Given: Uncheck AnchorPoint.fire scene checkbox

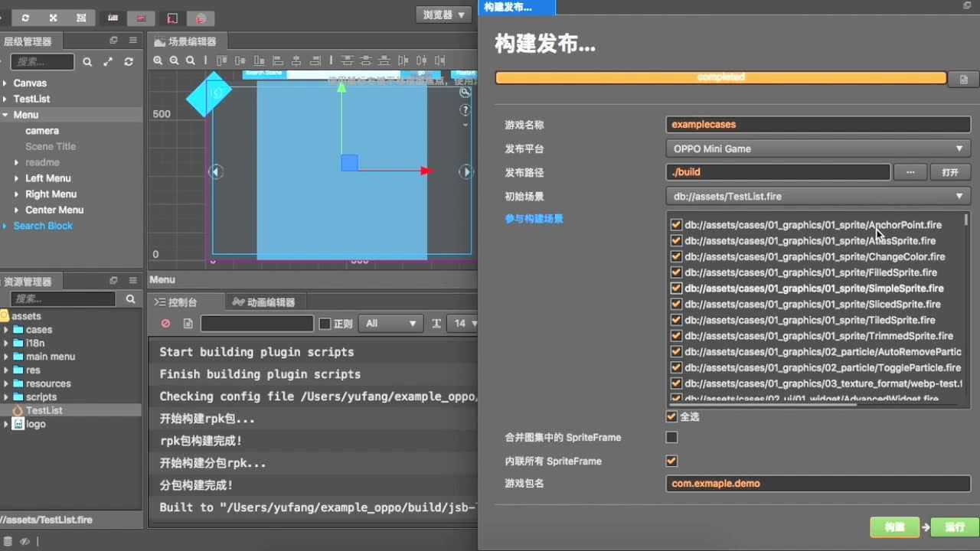Looking at the screenshot, I should [x=676, y=225].
